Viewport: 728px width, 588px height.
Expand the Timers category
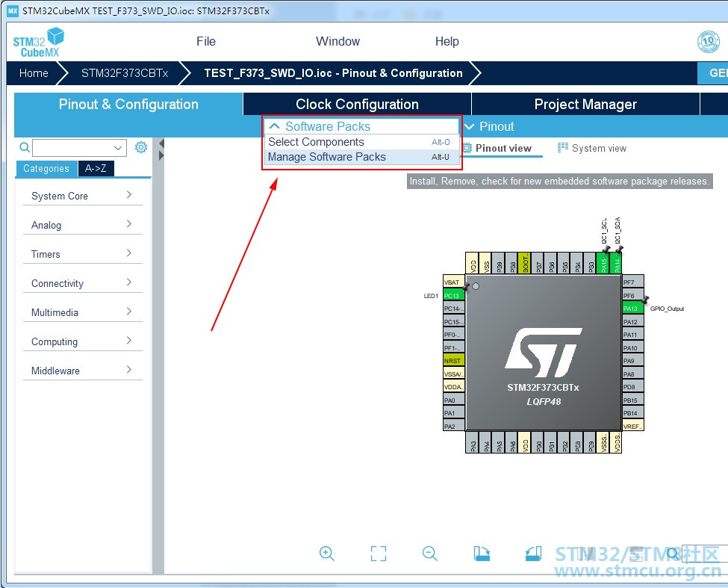[x=83, y=254]
